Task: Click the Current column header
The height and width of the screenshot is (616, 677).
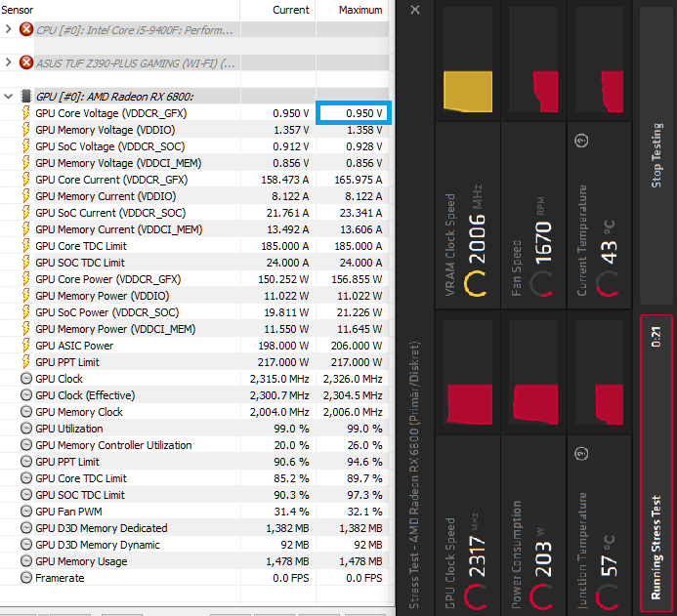Action: click(290, 10)
